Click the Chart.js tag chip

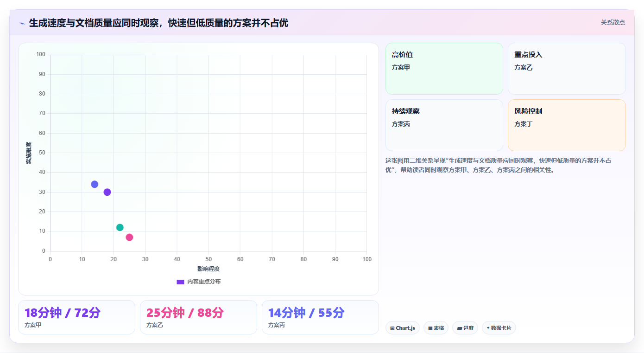coord(403,328)
